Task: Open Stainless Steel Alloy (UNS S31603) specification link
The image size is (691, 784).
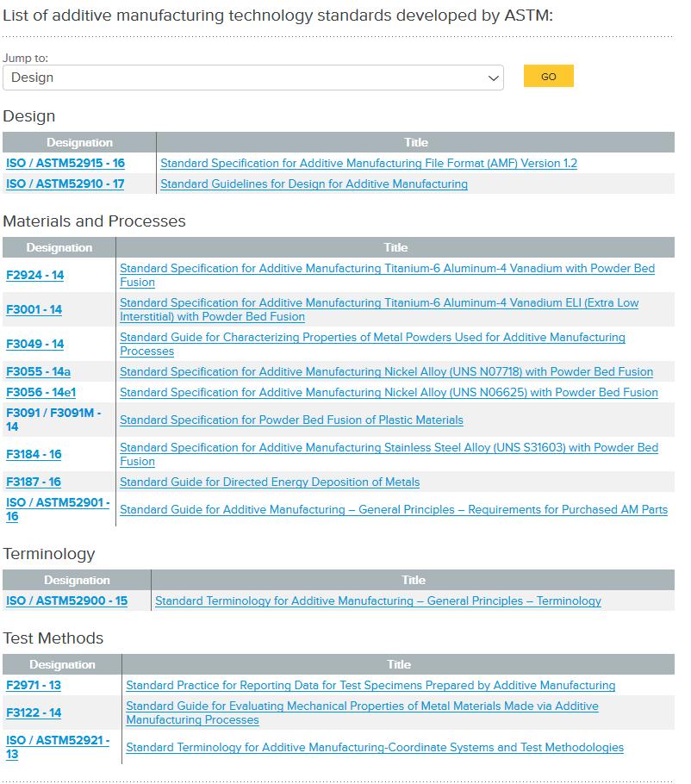Action: 389,454
